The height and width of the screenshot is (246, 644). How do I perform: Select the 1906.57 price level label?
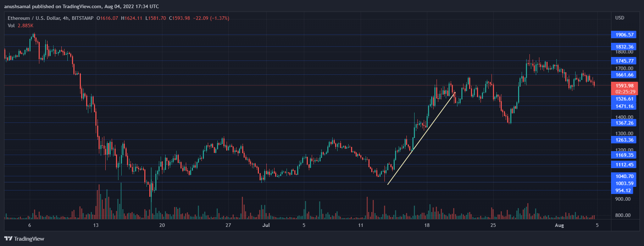coord(624,35)
